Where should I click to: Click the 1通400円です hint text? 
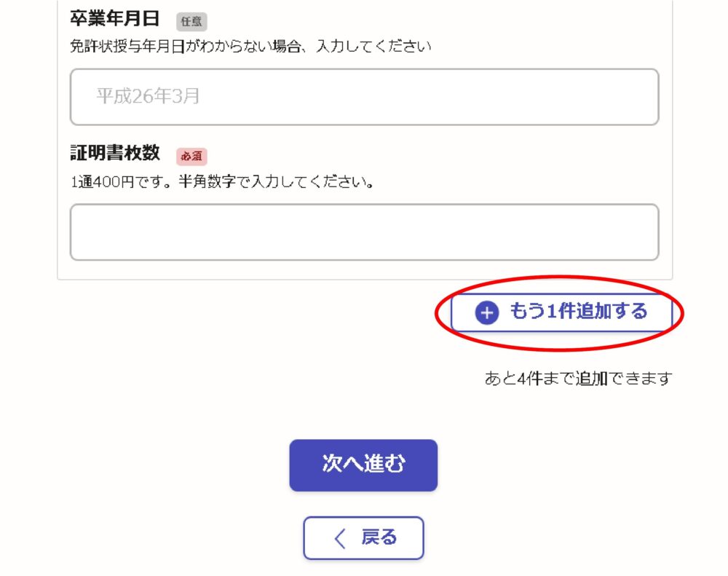point(222,181)
